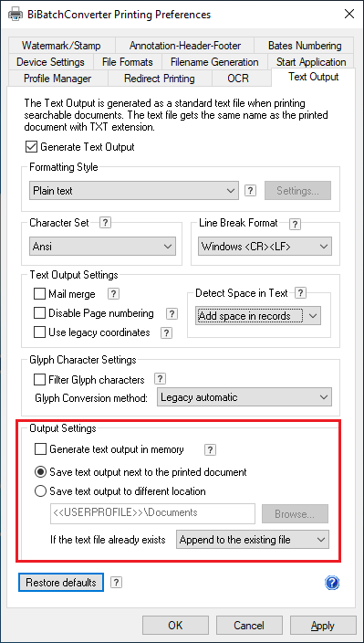Click the help icon beside Formatting Style dropdown
The image size is (364, 643).
[251, 191]
